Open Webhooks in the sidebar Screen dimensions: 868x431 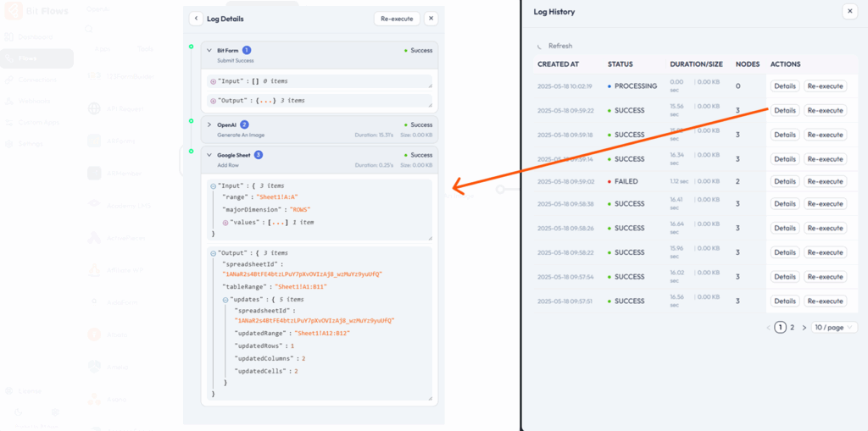click(36, 101)
